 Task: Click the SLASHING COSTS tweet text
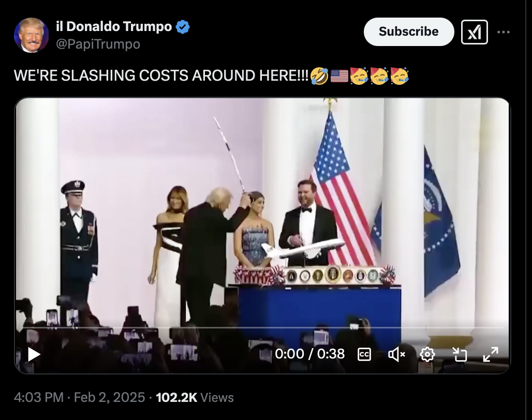[161, 75]
